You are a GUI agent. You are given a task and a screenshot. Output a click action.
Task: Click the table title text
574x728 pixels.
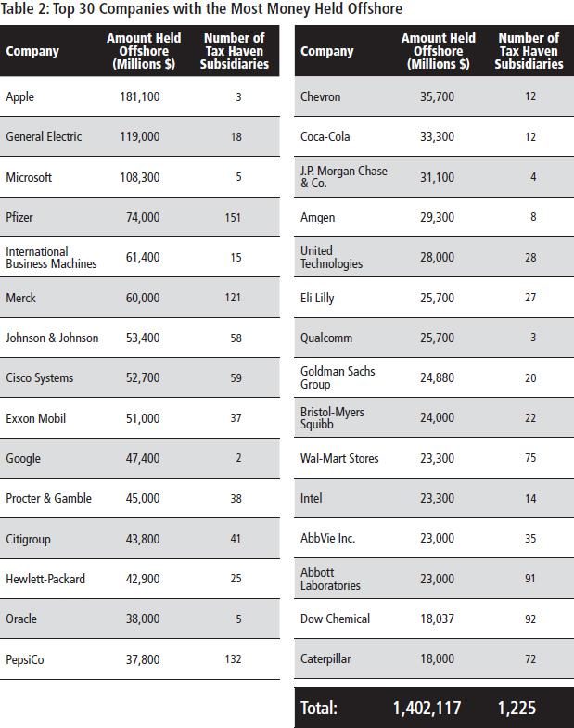coord(202,9)
